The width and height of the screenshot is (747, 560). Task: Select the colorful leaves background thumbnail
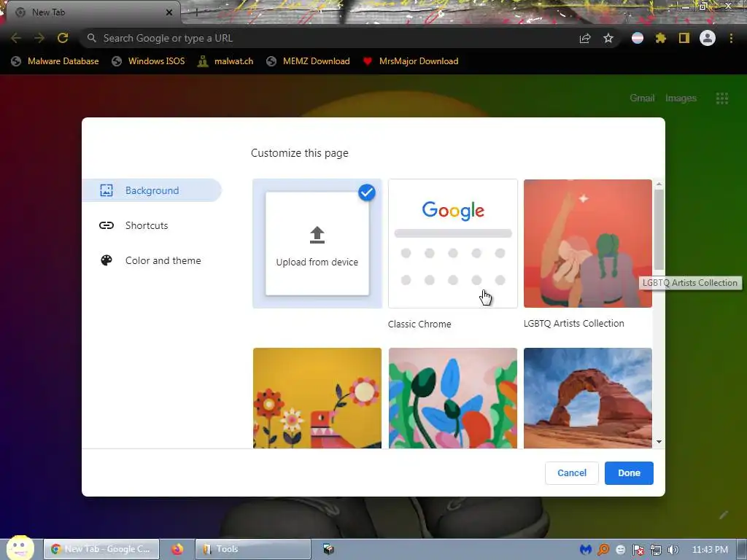(453, 397)
